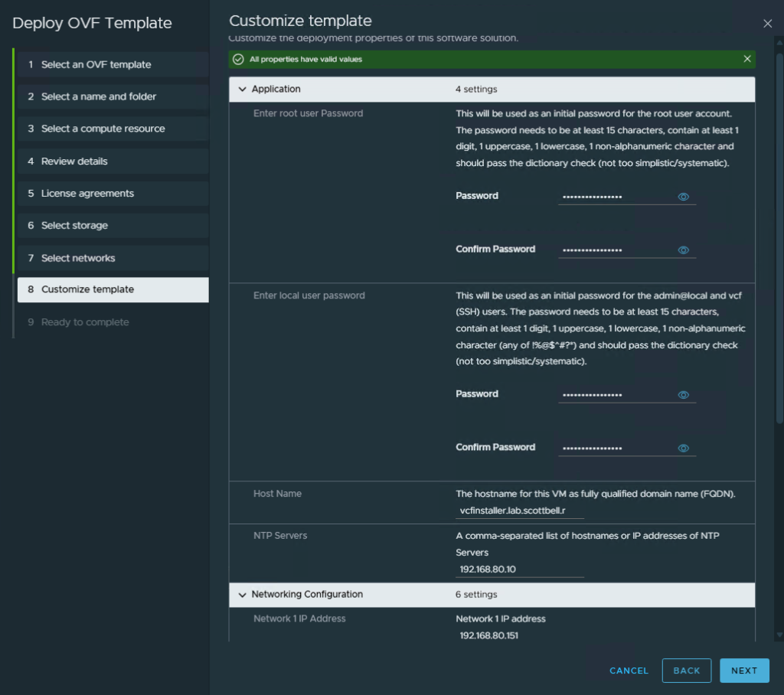The image size is (784, 695).
Task: Toggle visibility of local user Password
Action: click(684, 395)
